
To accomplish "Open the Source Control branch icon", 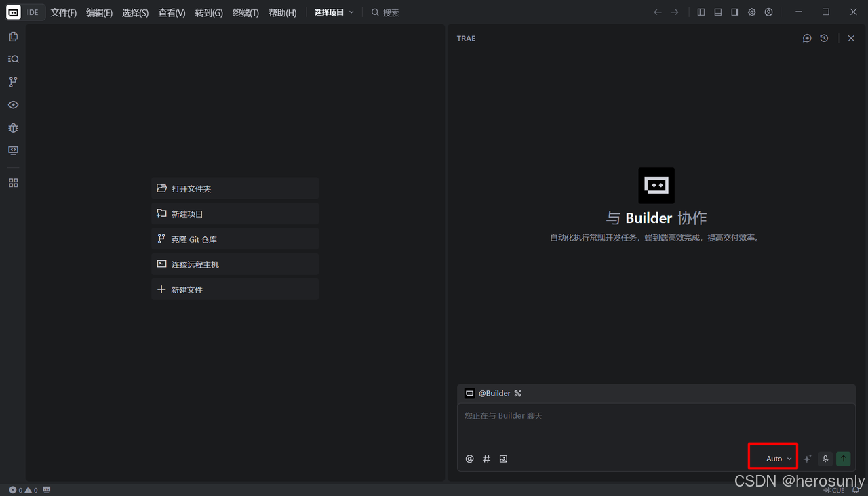I will [13, 82].
